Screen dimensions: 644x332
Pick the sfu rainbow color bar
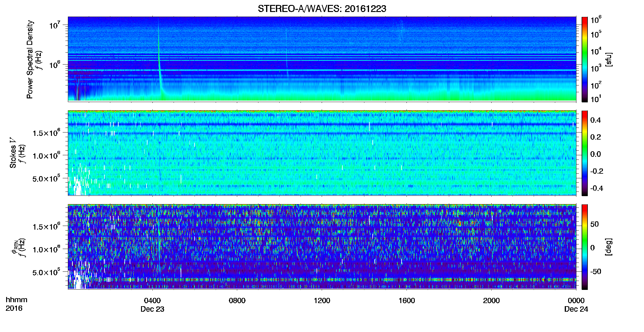585,59
